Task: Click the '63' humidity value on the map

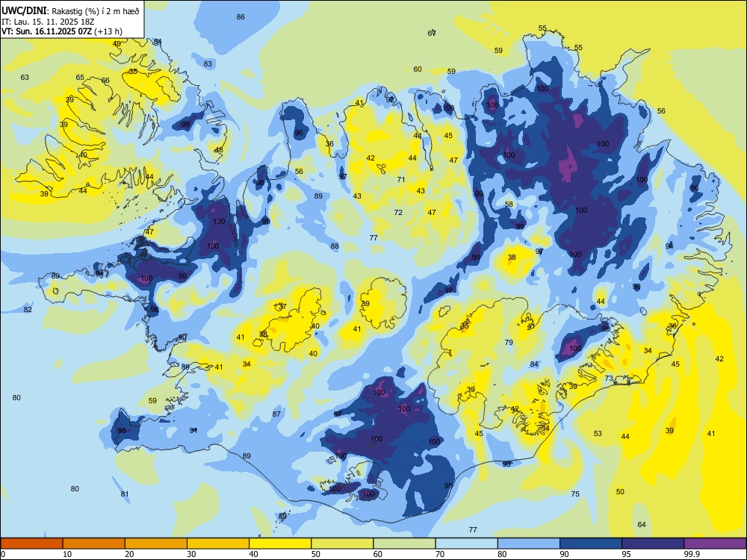Action: click(x=25, y=77)
